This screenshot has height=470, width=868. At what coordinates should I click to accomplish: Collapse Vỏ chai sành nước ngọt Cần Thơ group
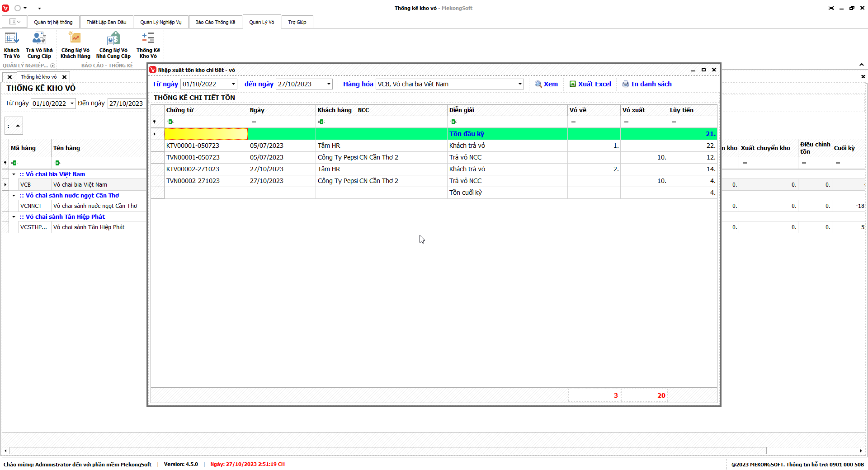[x=14, y=196]
